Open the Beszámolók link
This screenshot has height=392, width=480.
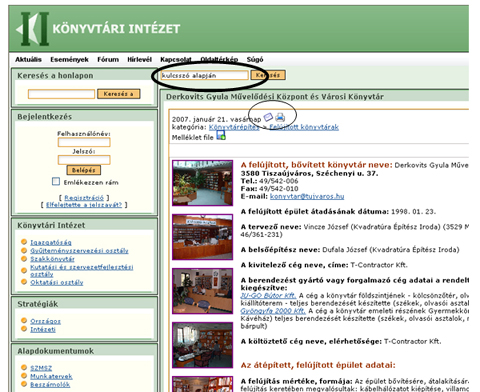pos(50,384)
